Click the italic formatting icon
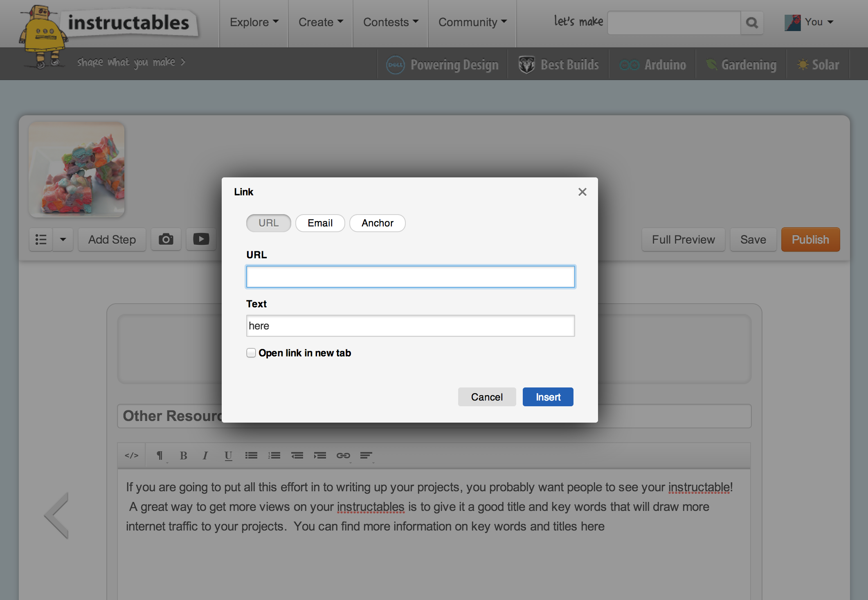The image size is (868, 600). 205,455
